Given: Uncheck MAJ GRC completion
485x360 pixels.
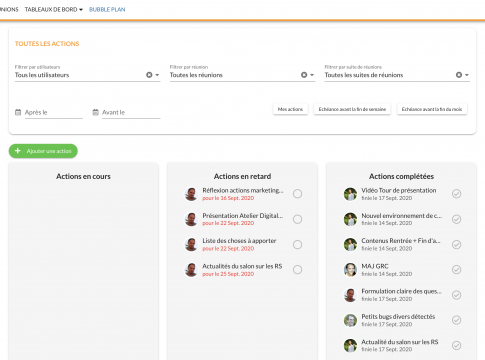Looking at the screenshot, I should pyautogui.click(x=457, y=269).
